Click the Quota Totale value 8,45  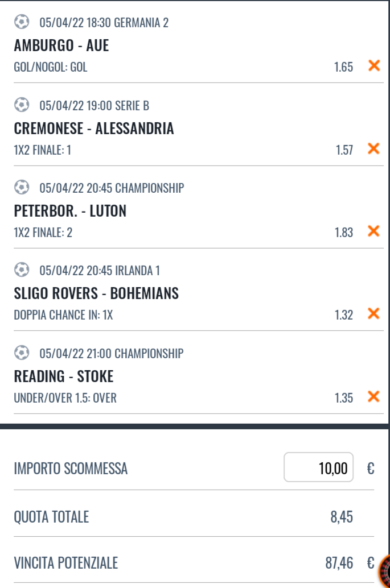tap(342, 517)
